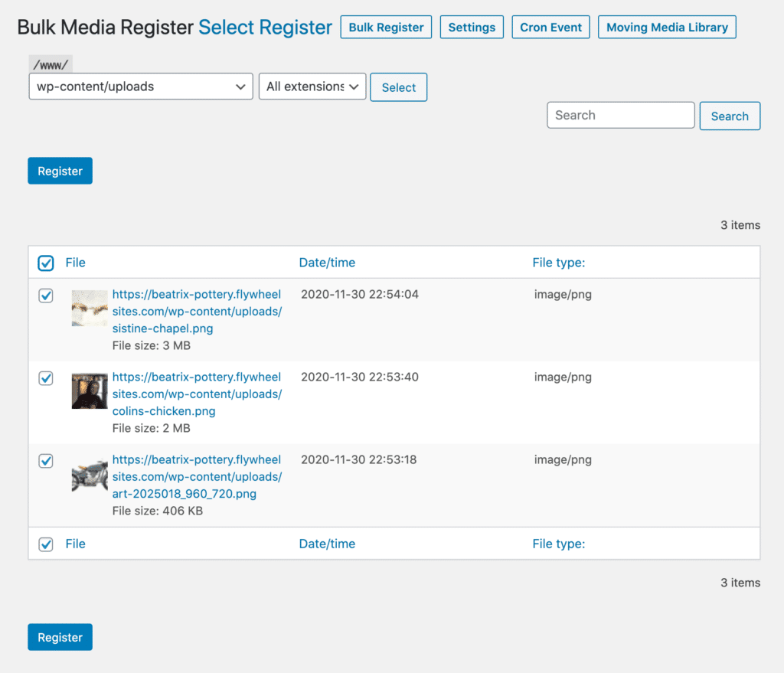The image size is (784, 673).
Task: Open the colins-chicken.png file link
Action: click(196, 394)
